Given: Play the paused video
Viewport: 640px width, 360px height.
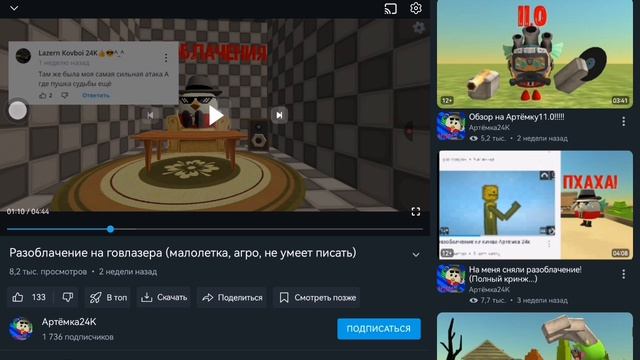Looking at the screenshot, I should click(215, 116).
